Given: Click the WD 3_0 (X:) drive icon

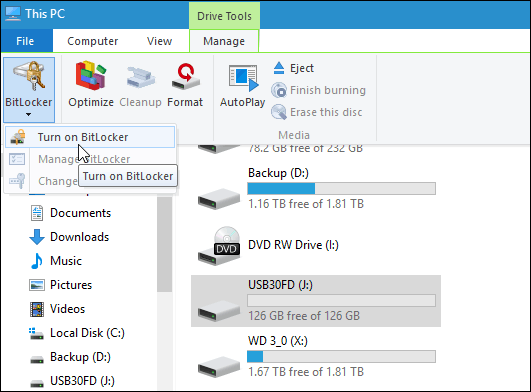Looking at the screenshot, I should point(219,367).
